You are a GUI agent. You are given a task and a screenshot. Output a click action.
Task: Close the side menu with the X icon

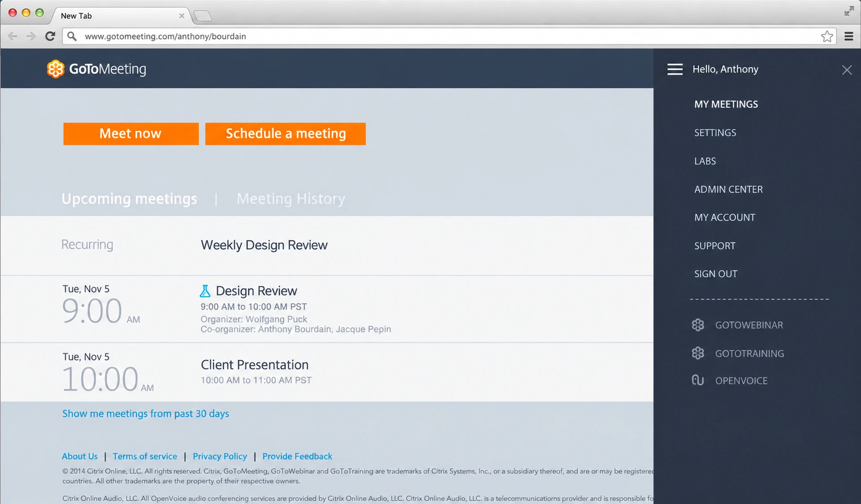tap(847, 70)
